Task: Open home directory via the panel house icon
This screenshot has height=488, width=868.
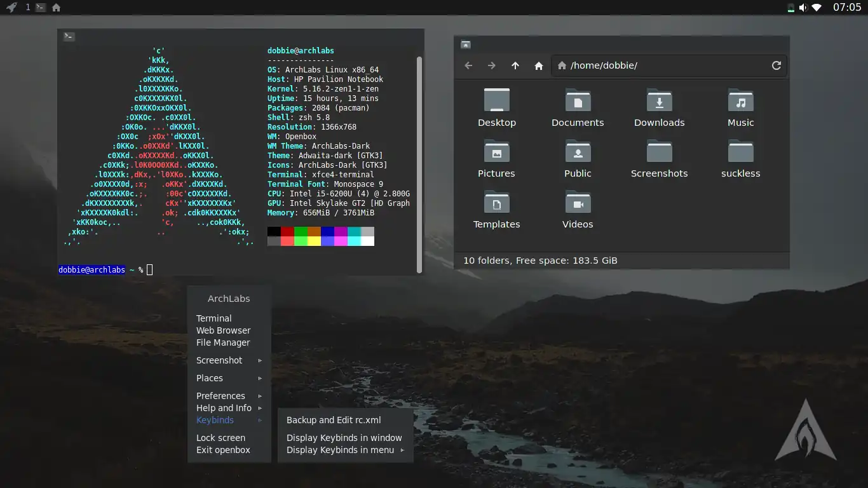Action: [56, 7]
